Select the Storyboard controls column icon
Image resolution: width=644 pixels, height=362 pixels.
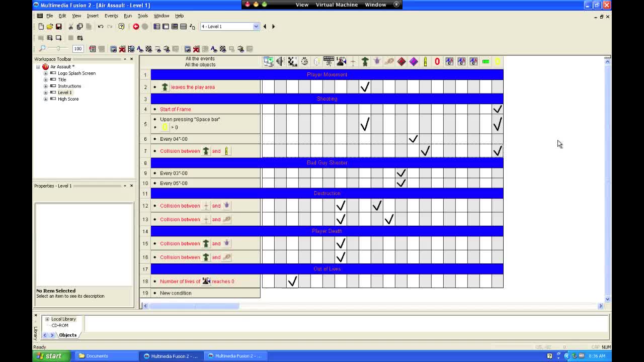(x=292, y=61)
